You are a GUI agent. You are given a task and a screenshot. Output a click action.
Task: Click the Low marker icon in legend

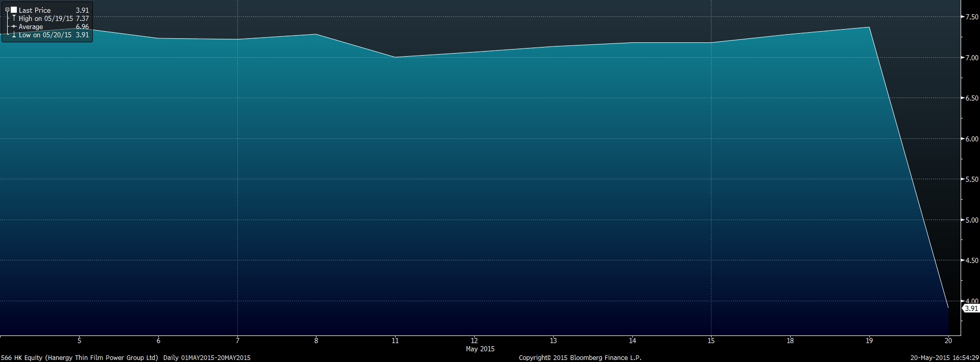tap(14, 35)
